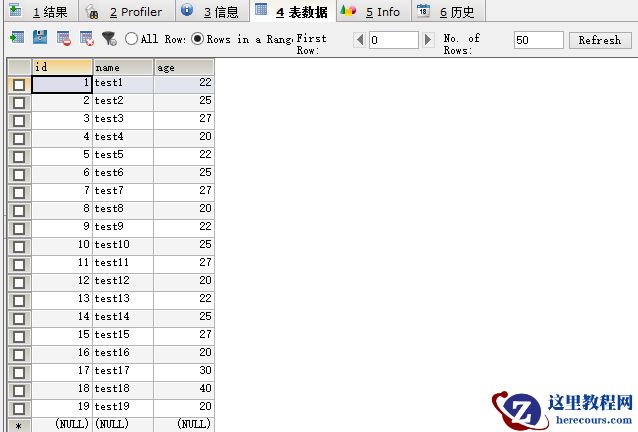
Task: Check the checkbox for row test19
Action: [x=19, y=409]
